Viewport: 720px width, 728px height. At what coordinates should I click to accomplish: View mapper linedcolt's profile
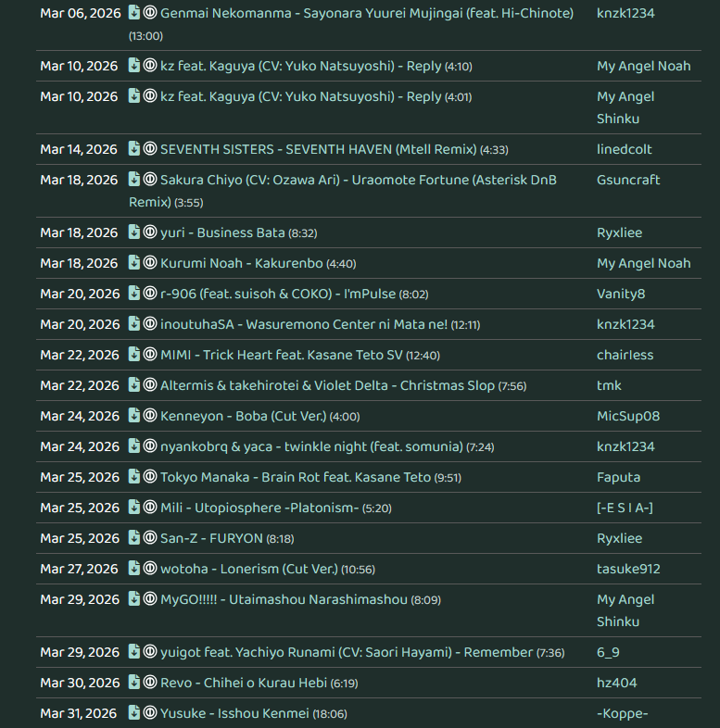(625, 149)
